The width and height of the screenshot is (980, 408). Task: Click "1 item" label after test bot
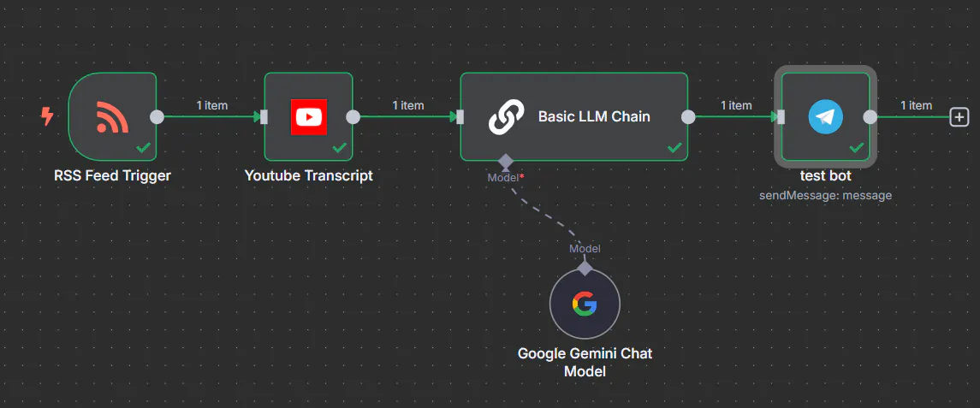917,105
